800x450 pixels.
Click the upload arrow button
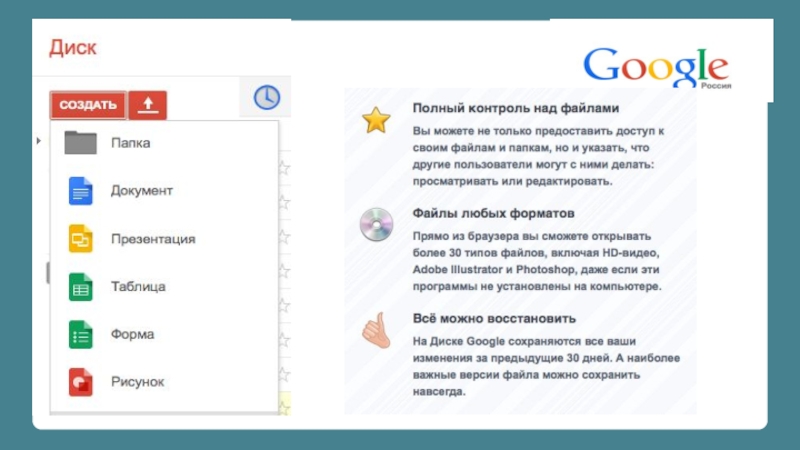[148, 105]
